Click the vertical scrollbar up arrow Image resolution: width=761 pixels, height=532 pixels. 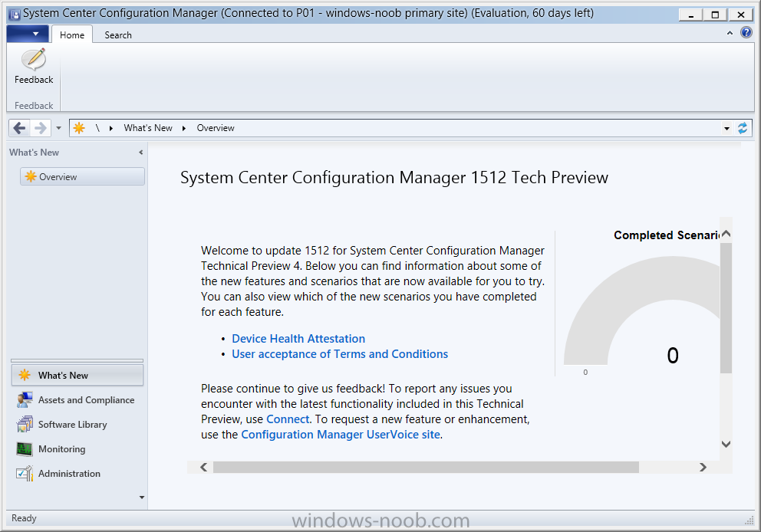tap(726, 234)
